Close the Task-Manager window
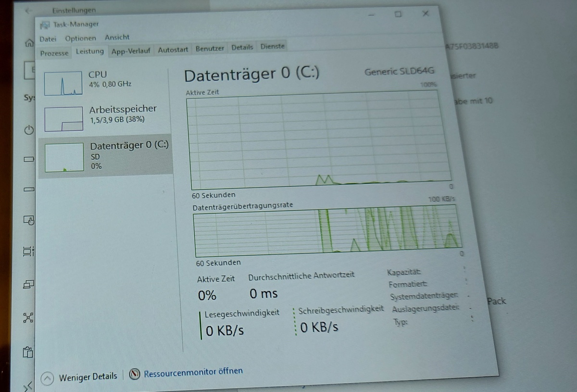577x392 pixels. pyautogui.click(x=426, y=13)
